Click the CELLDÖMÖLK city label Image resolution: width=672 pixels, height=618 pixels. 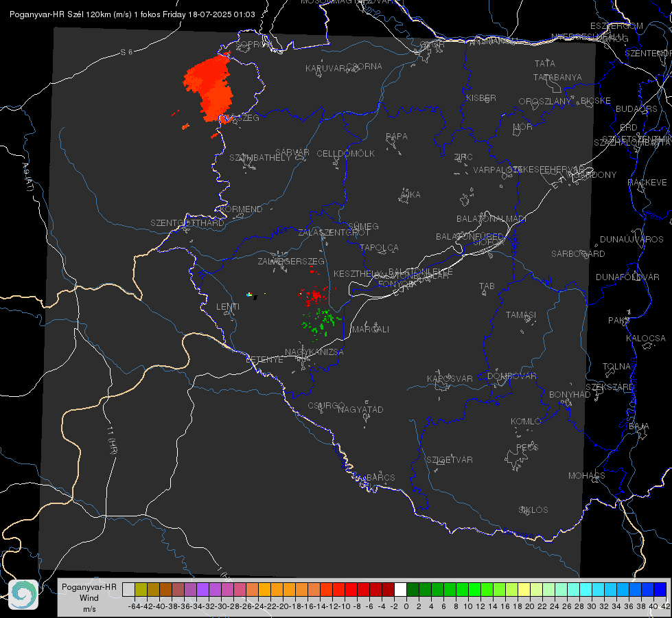346,154
